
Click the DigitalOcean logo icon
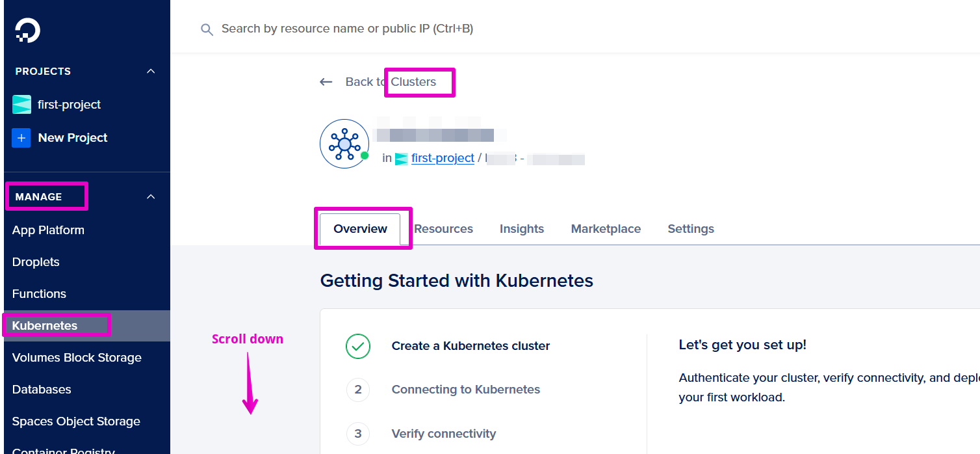[x=28, y=31]
